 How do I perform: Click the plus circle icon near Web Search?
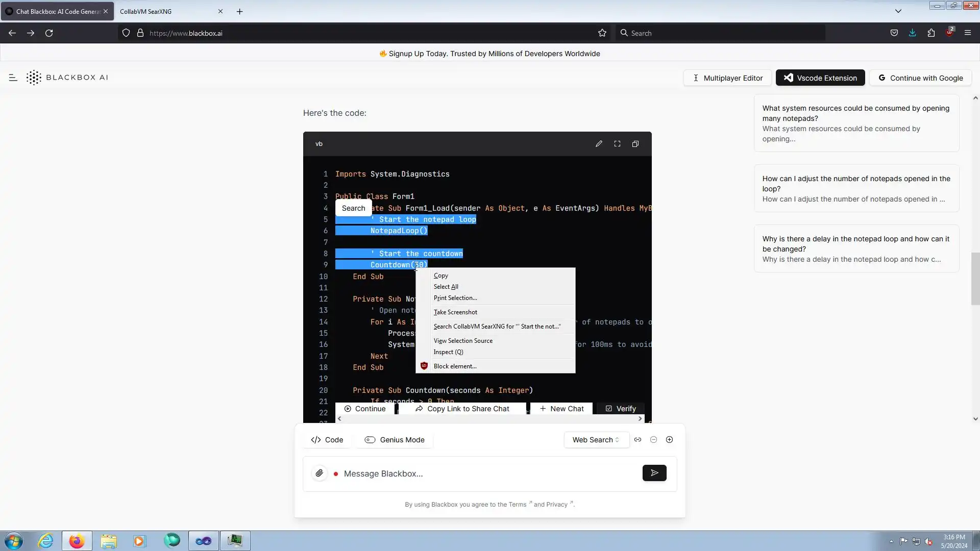[x=670, y=440]
